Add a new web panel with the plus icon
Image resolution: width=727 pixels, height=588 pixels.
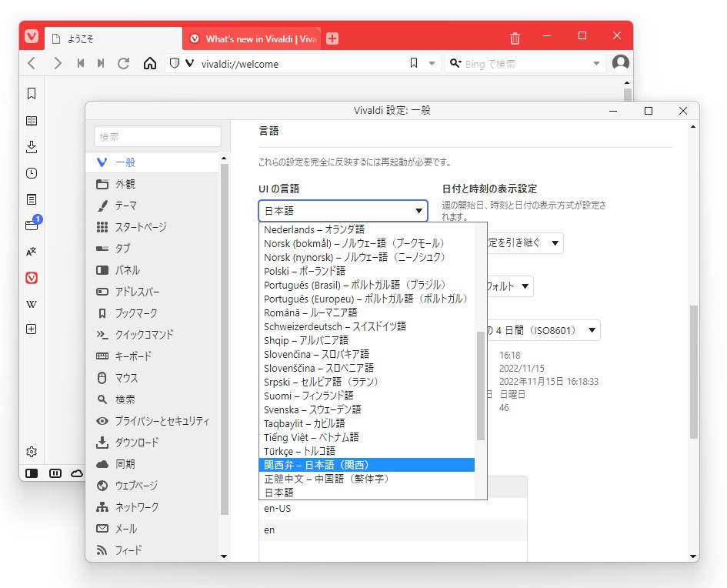(31, 329)
